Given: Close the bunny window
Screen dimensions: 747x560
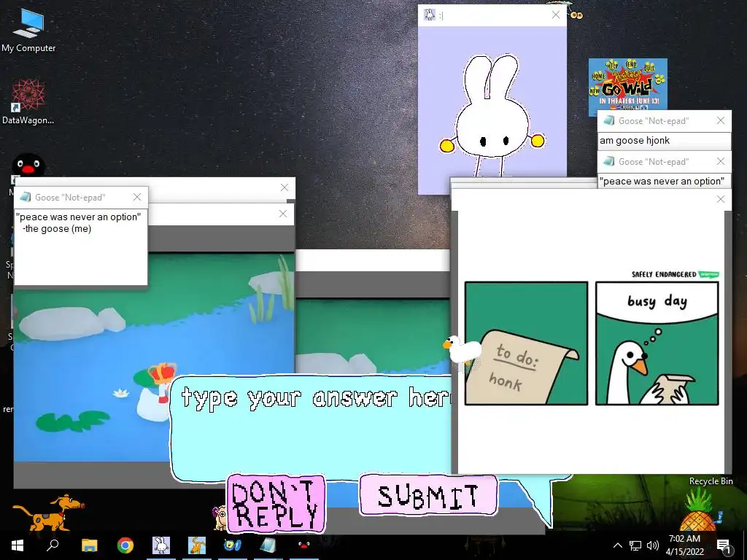Looking at the screenshot, I should [555, 15].
